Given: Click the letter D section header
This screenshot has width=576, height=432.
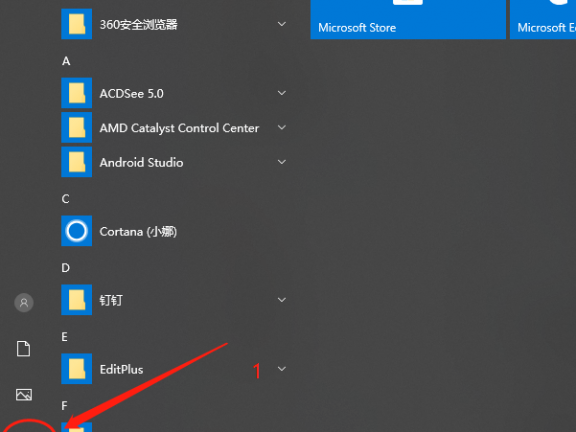Looking at the screenshot, I should (x=65, y=268).
